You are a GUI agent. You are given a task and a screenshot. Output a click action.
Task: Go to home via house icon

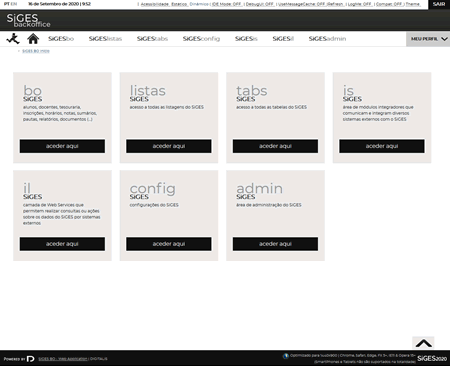(x=33, y=39)
